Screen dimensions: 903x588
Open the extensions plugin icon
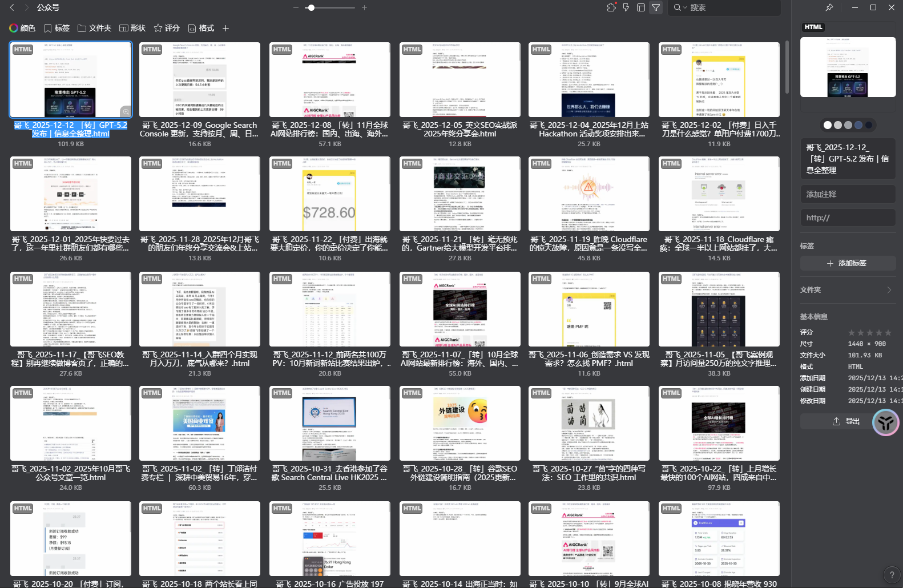(x=611, y=7)
